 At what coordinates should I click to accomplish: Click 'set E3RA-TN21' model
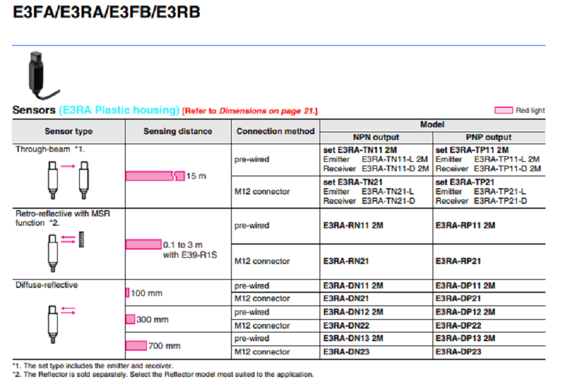tap(353, 182)
